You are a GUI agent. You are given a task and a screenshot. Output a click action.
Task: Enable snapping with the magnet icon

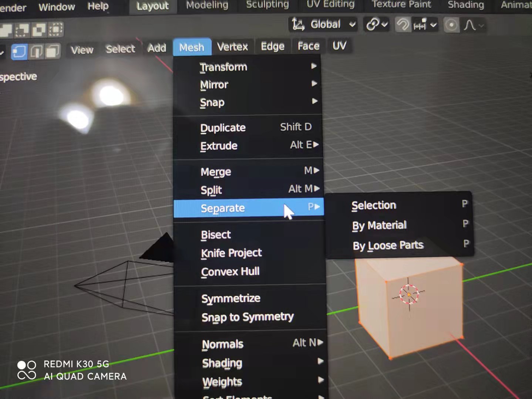[x=403, y=25]
